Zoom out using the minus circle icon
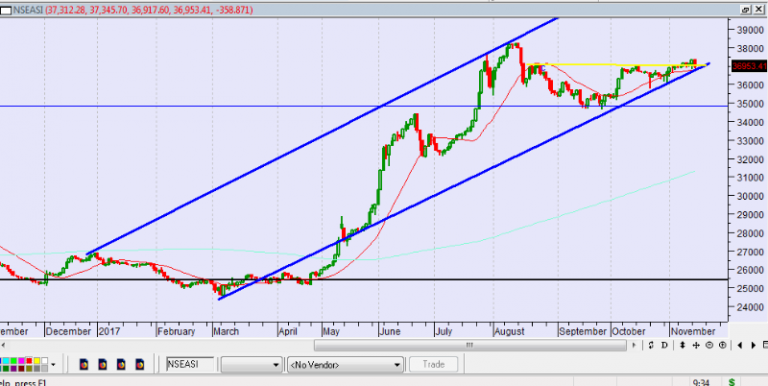 (x=709, y=345)
